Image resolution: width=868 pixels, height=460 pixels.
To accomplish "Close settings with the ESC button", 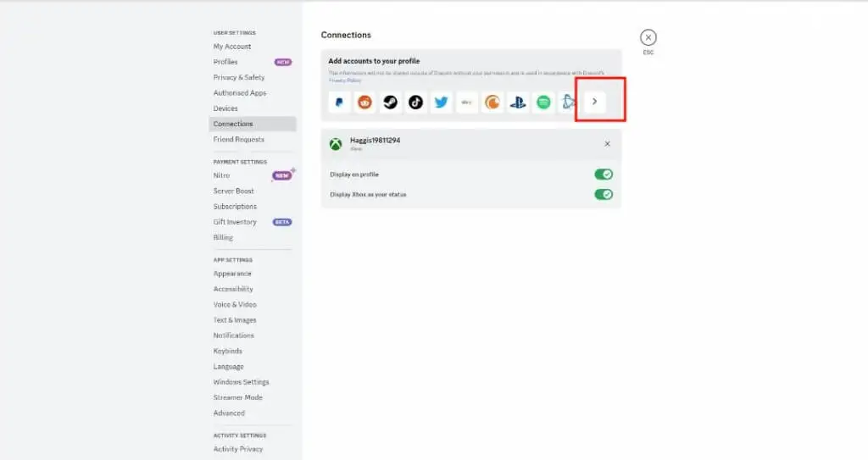I will pos(648,37).
